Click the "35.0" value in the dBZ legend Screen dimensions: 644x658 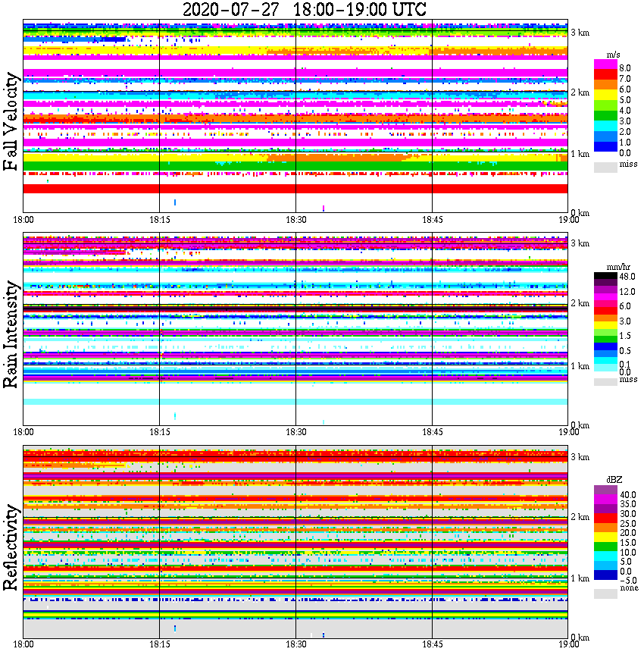(628, 504)
